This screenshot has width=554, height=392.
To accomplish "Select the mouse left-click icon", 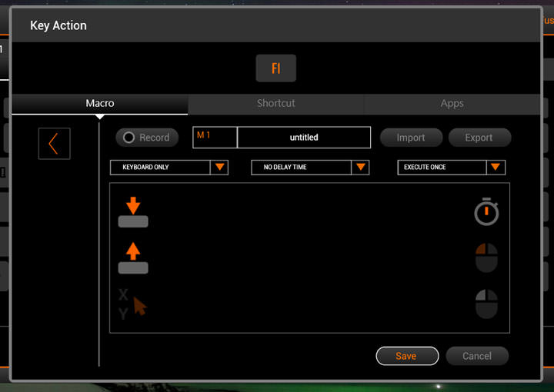I will pyautogui.click(x=486, y=258).
